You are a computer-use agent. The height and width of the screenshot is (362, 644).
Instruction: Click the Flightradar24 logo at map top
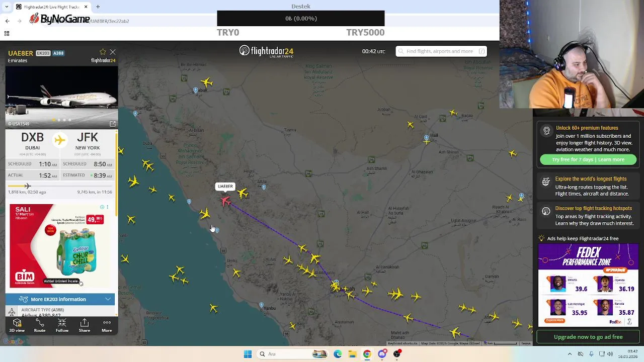pyautogui.click(x=266, y=51)
